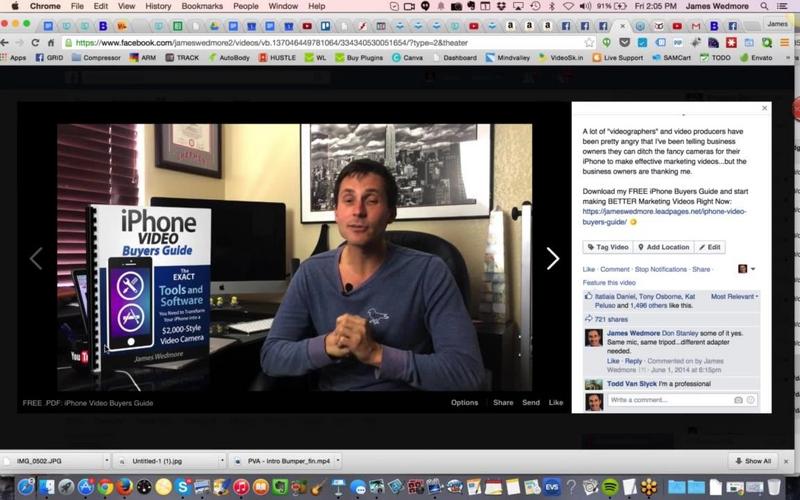Open iTunes from the Dock
Screen dimensions: 800x500
[241, 487]
